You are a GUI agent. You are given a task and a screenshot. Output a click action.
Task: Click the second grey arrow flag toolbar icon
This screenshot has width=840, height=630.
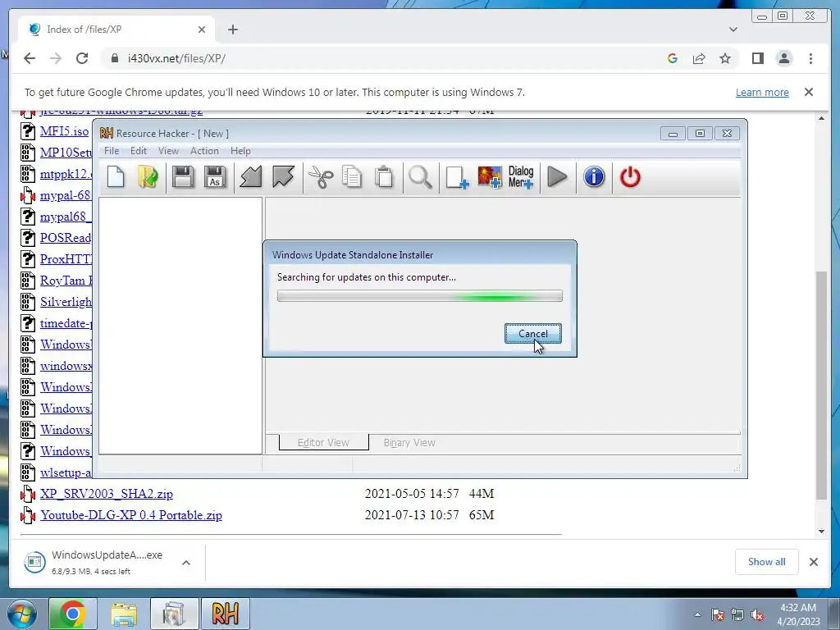pos(283,177)
